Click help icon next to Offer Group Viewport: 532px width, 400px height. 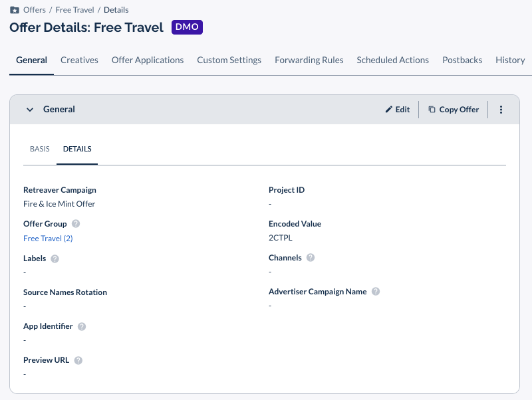[x=76, y=224]
